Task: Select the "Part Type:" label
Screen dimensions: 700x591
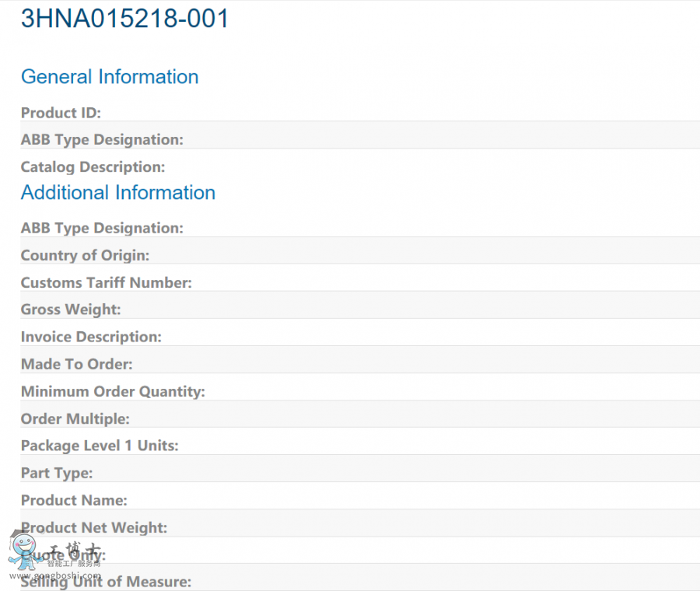Action: [x=57, y=473]
